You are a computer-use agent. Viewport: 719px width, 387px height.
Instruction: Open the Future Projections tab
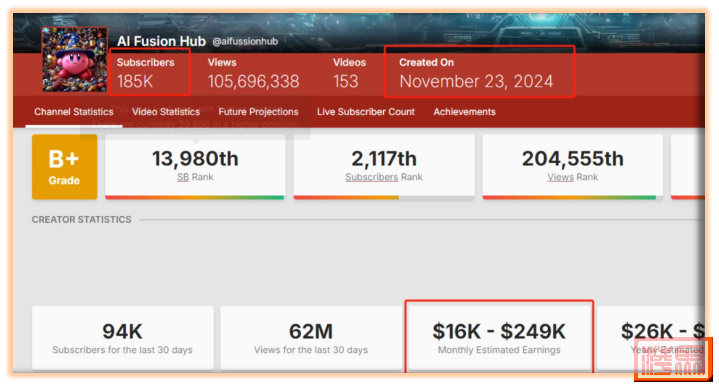258,112
